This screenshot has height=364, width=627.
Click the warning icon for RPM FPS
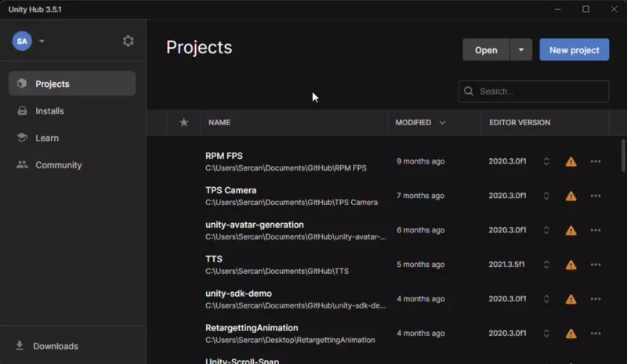571,161
